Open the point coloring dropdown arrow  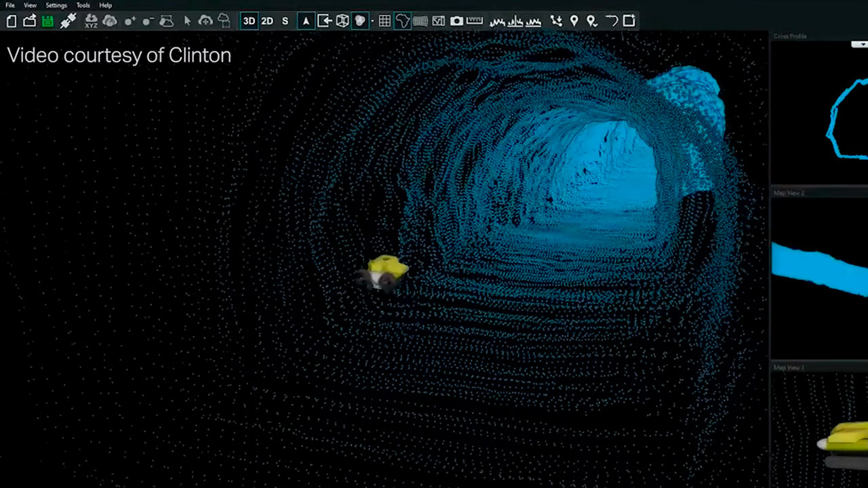coord(372,22)
